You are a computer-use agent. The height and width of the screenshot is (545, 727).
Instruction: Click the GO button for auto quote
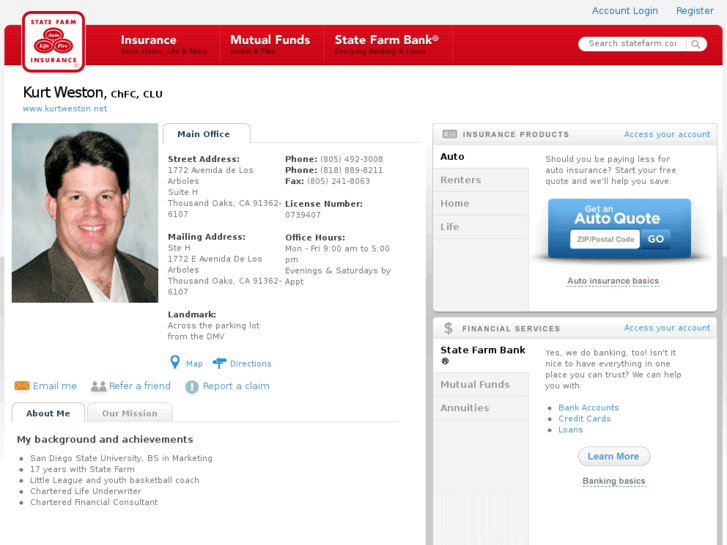pyautogui.click(x=656, y=239)
